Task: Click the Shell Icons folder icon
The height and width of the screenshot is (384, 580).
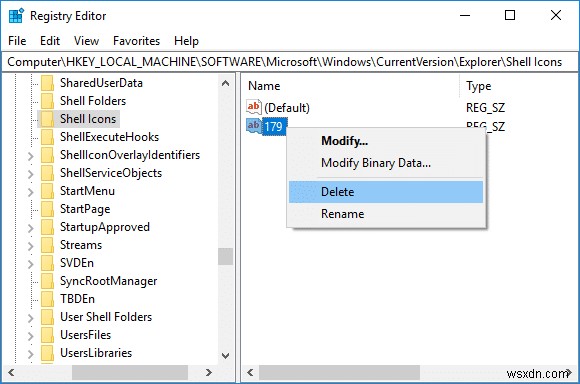Action: (48, 119)
